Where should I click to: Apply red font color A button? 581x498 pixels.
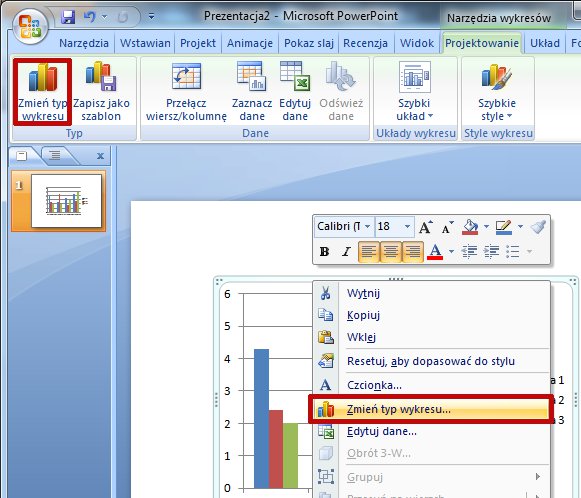point(435,252)
